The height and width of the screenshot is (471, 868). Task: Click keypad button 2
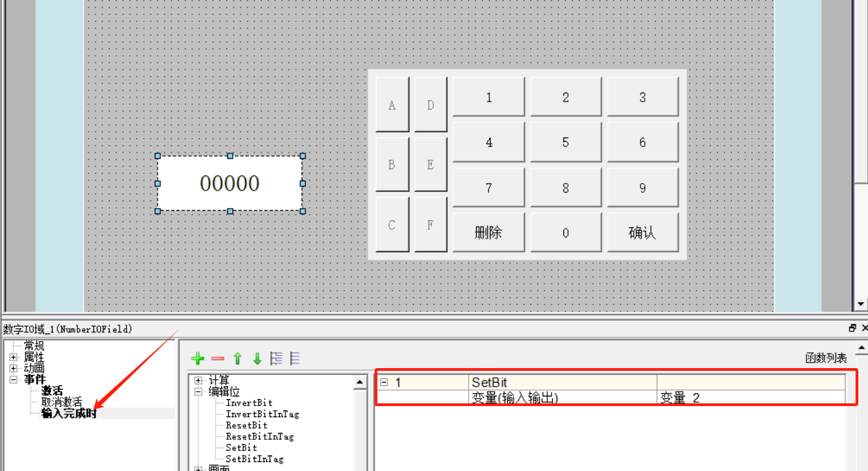565,97
